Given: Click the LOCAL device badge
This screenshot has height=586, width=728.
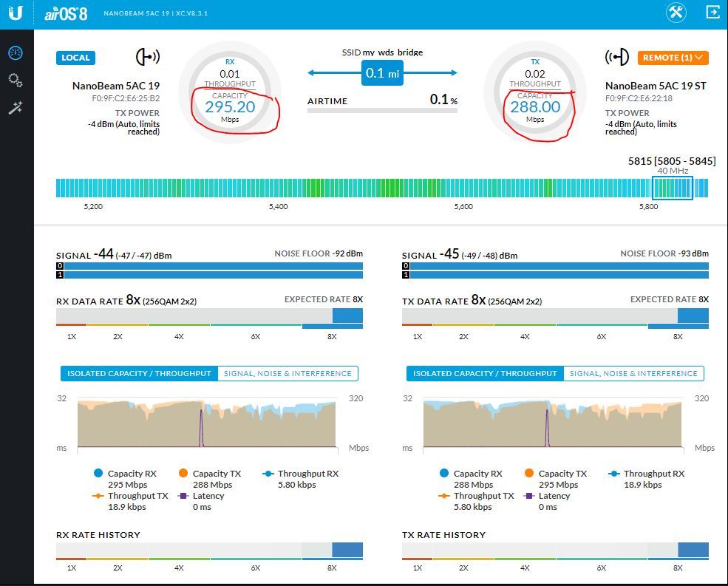Looking at the screenshot, I should click(75, 58).
